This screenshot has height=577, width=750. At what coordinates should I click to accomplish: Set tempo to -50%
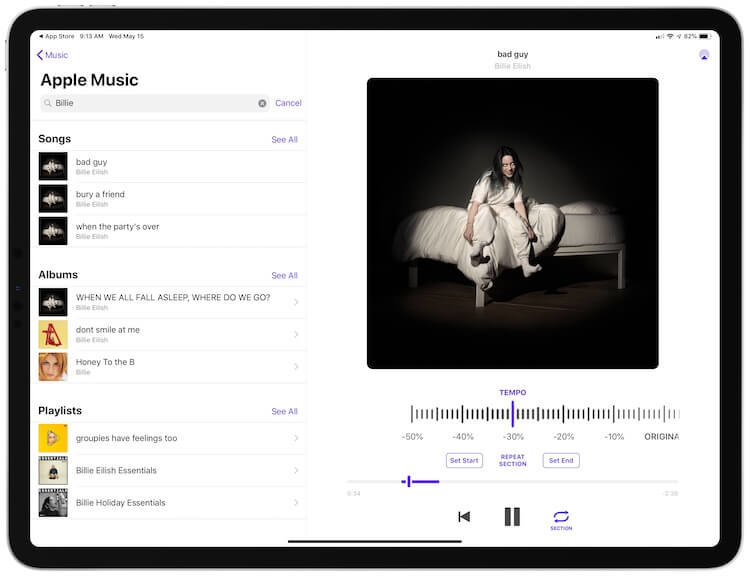pos(412,437)
